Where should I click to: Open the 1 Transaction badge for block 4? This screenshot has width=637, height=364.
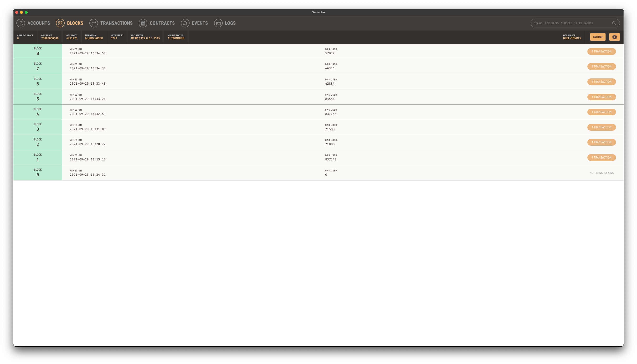(601, 112)
